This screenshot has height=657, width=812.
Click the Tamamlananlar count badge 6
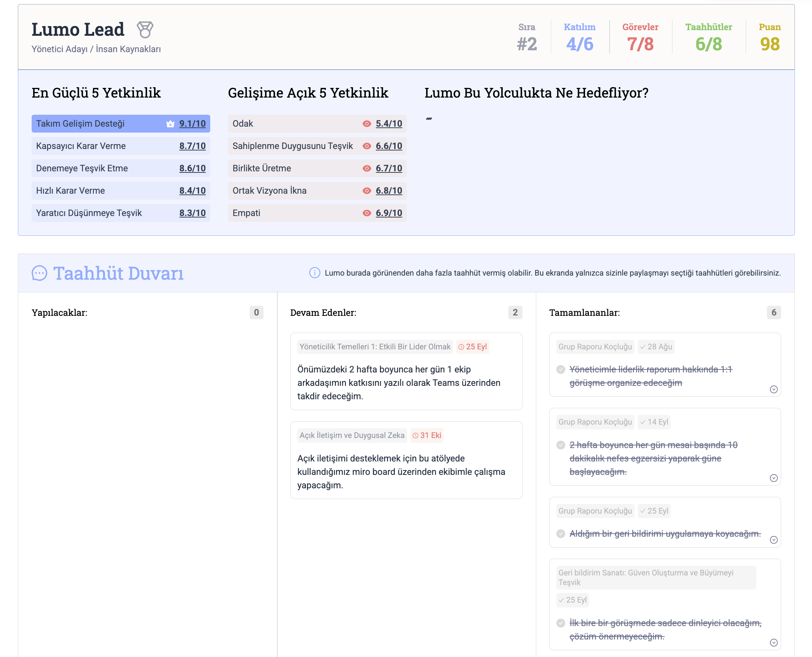(x=773, y=312)
